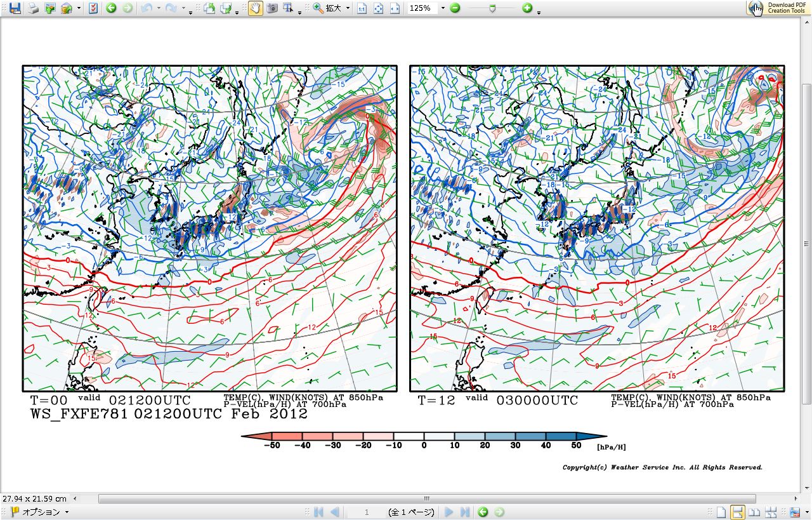Screen dimensions: 812x520
Task: Click the Zoom magnifier tool labeled 拡大
Action: tap(327, 8)
